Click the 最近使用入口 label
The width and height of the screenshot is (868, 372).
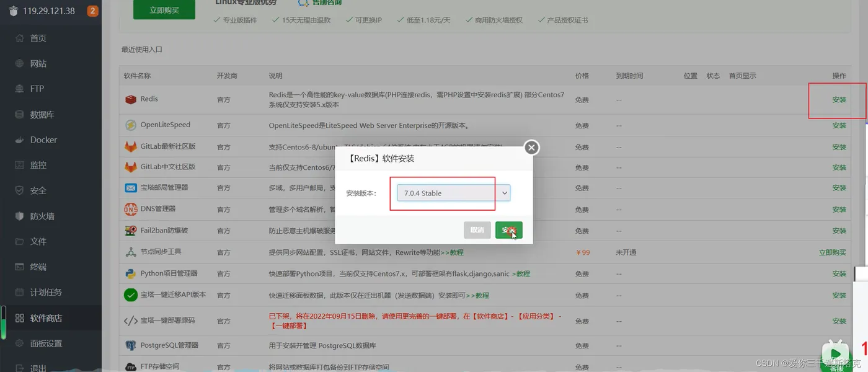click(142, 50)
